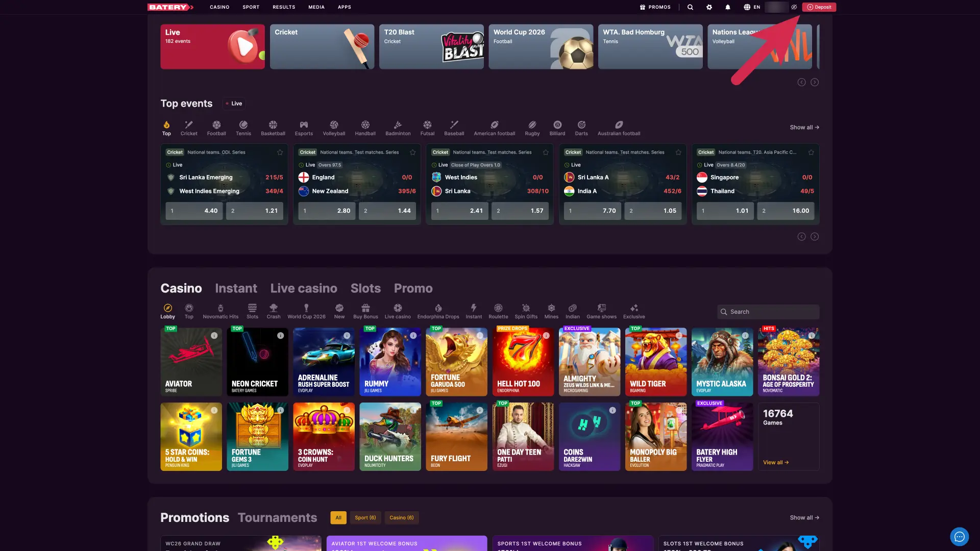
Task: Show info for Aviator game
Action: 214,336
